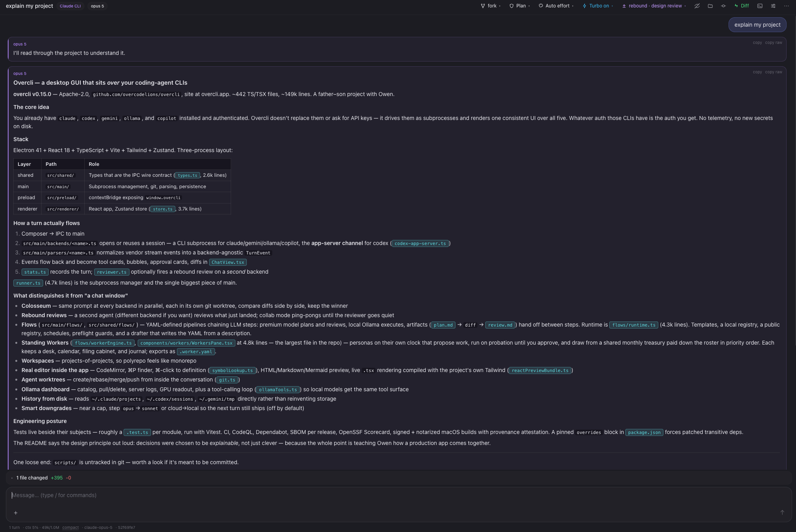Click copy raw on the Overcli summary message
Viewport: 796px width, 532px height.
click(x=774, y=72)
